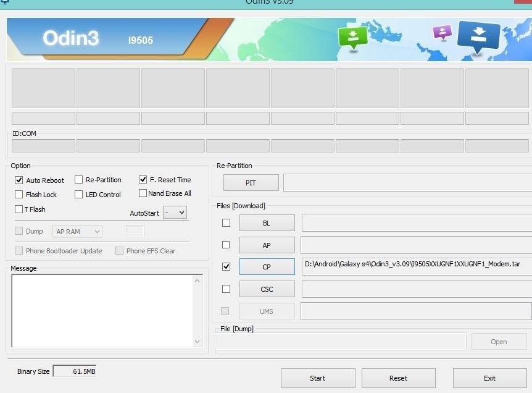The width and height of the screenshot is (532, 393).
Task: Click the BL file button
Action: pyautogui.click(x=267, y=223)
